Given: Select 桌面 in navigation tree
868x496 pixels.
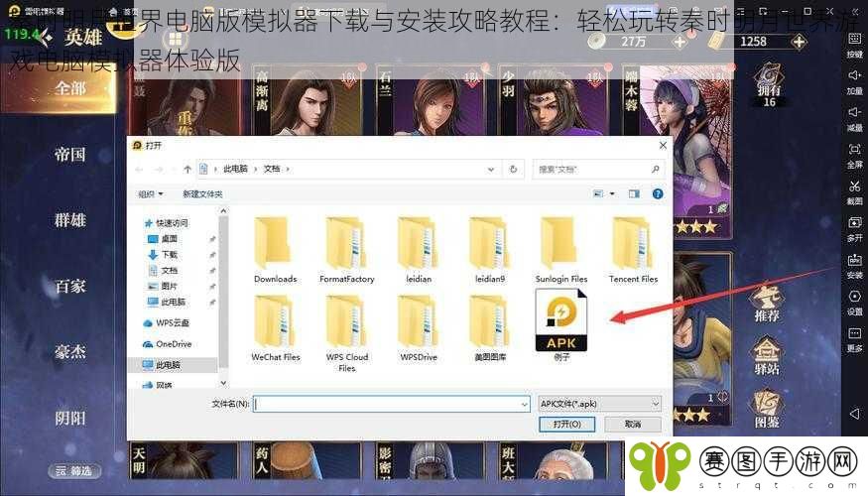Looking at the screenshot, I should click(164, 239).
